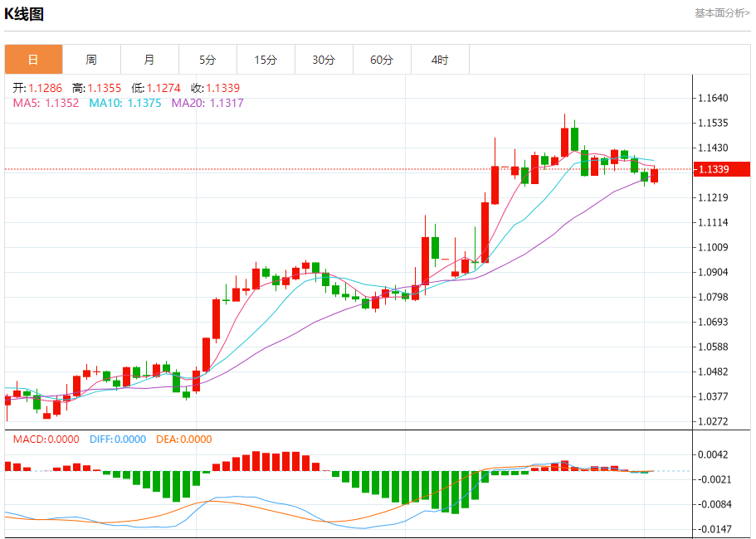Click the 1.1640 price axis label

pyautogui.click(x=713, y=98)
